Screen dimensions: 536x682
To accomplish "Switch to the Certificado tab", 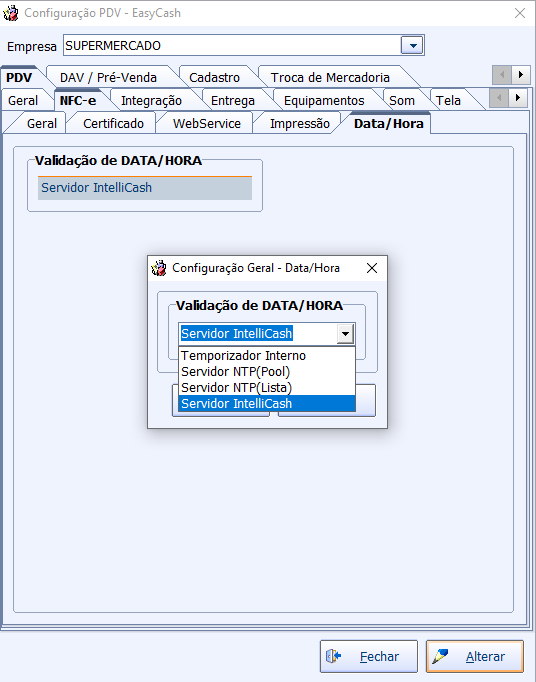I will pyautogui.click(x=113, y=124).
